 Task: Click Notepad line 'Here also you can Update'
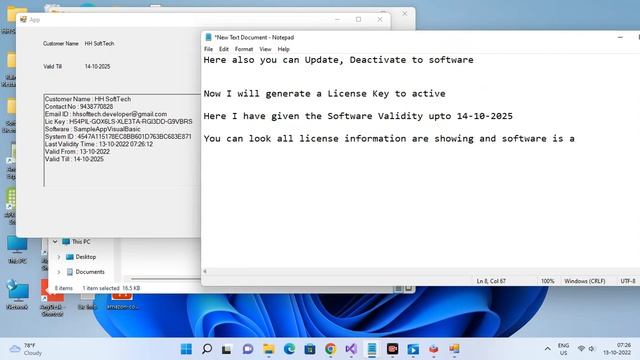pyautogui.click(x=338, y=60)
